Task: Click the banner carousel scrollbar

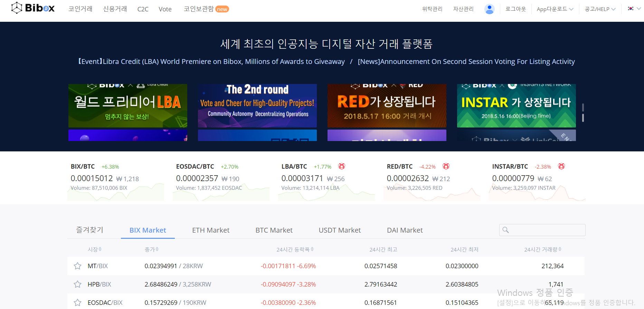Action: (583, 113)
